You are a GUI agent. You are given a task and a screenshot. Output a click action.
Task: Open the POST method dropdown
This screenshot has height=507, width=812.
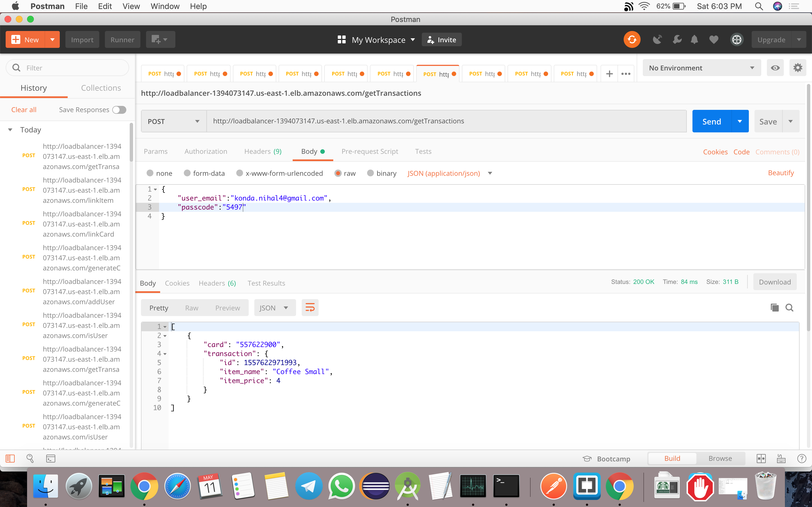click(173, 121)
